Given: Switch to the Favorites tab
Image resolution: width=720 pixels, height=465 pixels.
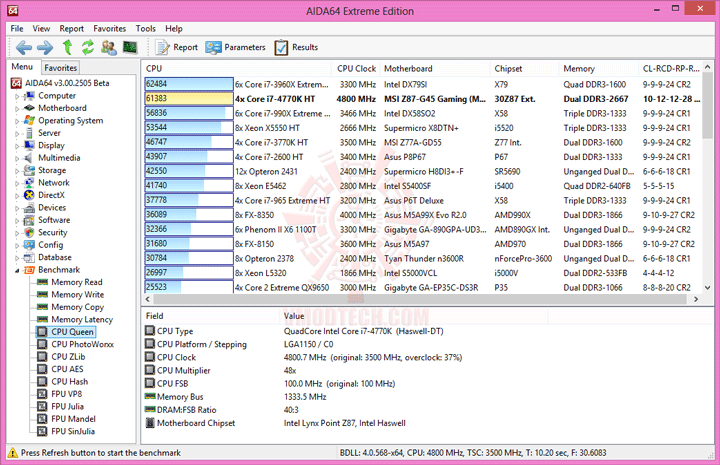Looking at the screenshot, I should [x=61, y=67].
